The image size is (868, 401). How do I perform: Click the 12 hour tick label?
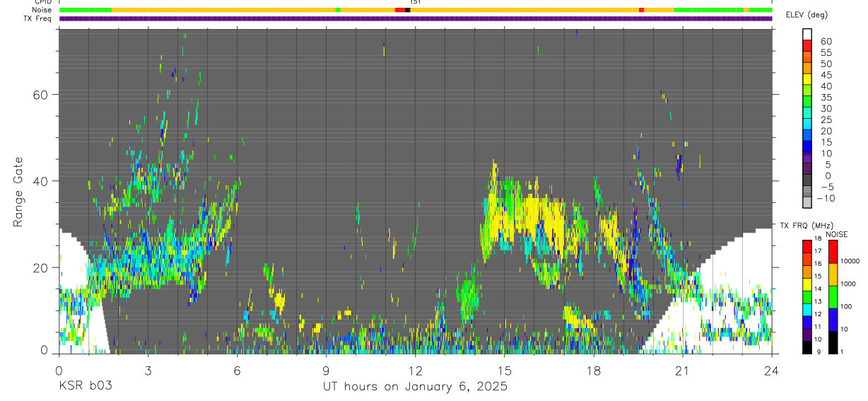pos(416,371)
